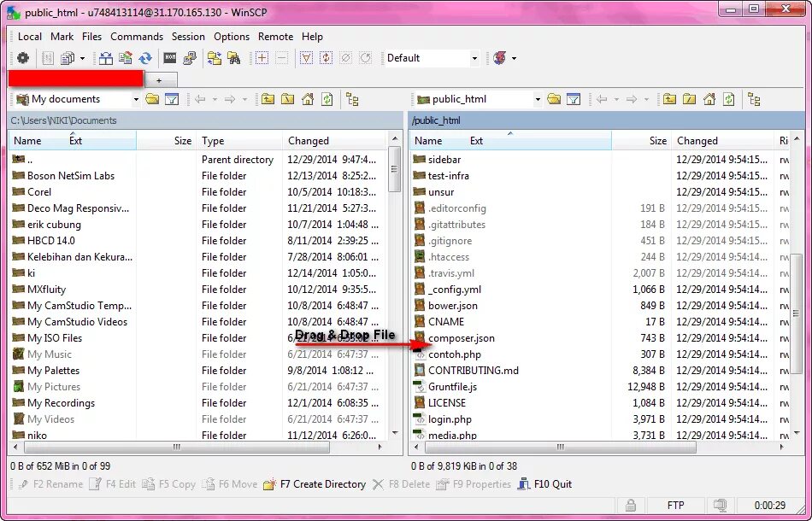Select the contoh.php file
Screen dimensions: 812x521
point(454,354)
